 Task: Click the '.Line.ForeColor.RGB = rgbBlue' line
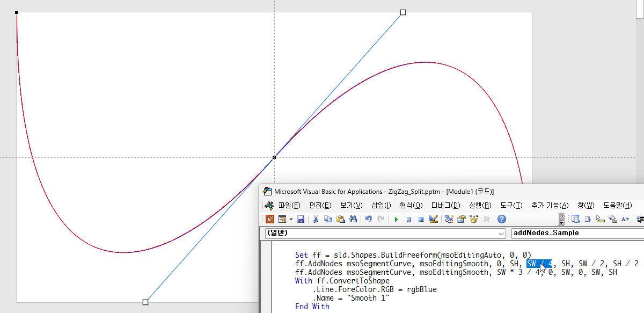click(x=375, y=289)
